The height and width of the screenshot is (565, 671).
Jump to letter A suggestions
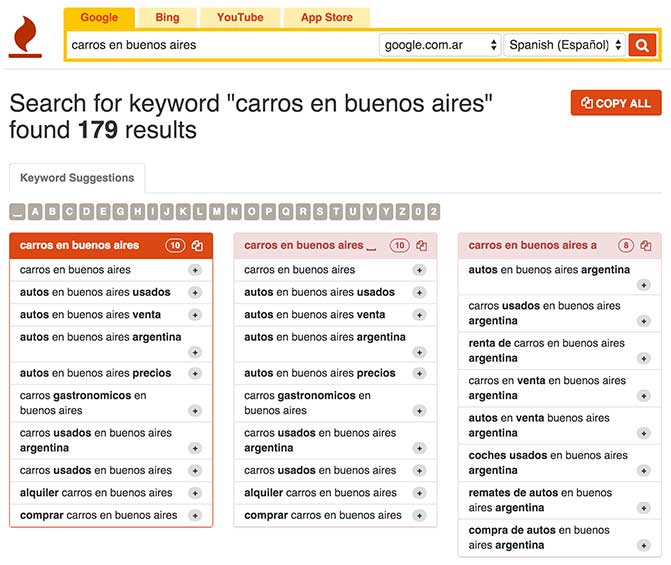35,212
